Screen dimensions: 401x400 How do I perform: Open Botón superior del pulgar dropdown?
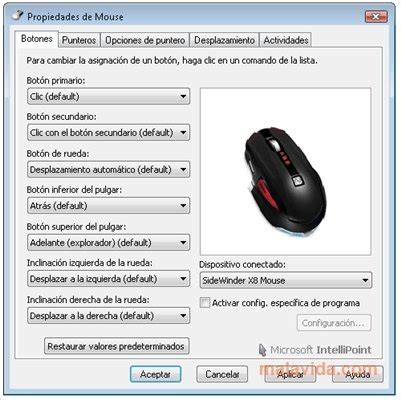[109, 242]
